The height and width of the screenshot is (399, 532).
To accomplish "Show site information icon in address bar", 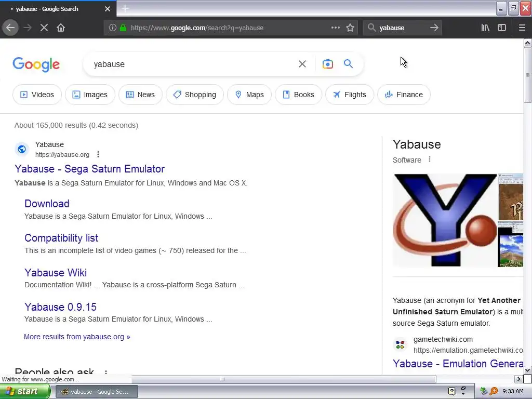I will (x=112, y=28).
